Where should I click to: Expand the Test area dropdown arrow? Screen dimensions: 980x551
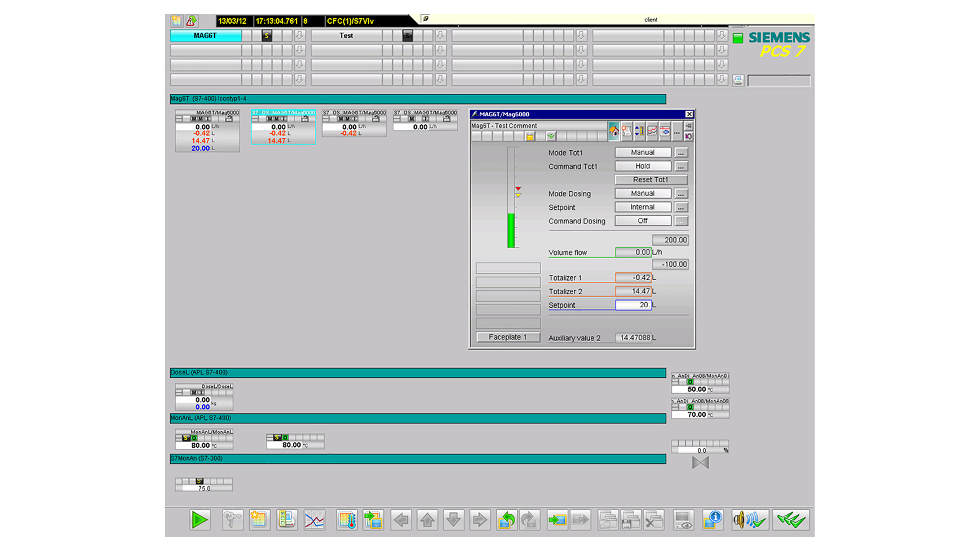pyautogui.click(x=441, y=36)
